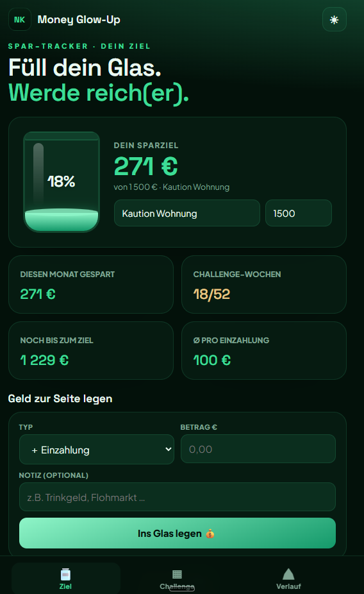Open the Challenge tab grid icon
The width and height of the screenshot is (364, 594).
[177, 574]
